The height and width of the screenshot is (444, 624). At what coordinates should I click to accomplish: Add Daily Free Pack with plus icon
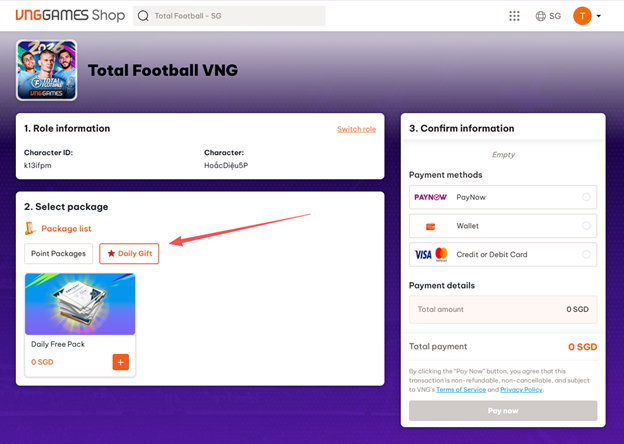point(120,362)
